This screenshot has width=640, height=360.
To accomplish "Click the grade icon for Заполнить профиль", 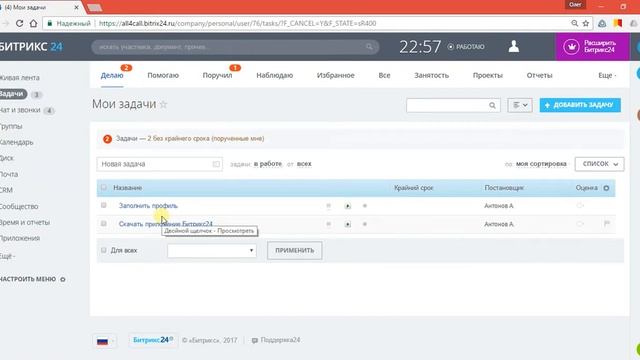I will click(x=580, y=205).
